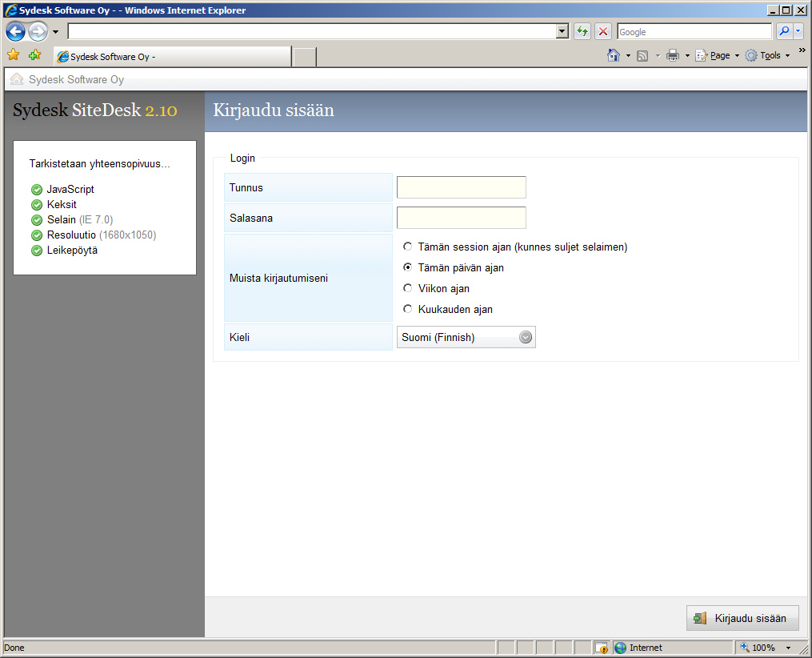
Task: Click the Selain green check icon
Action: [x=37, y=220]
